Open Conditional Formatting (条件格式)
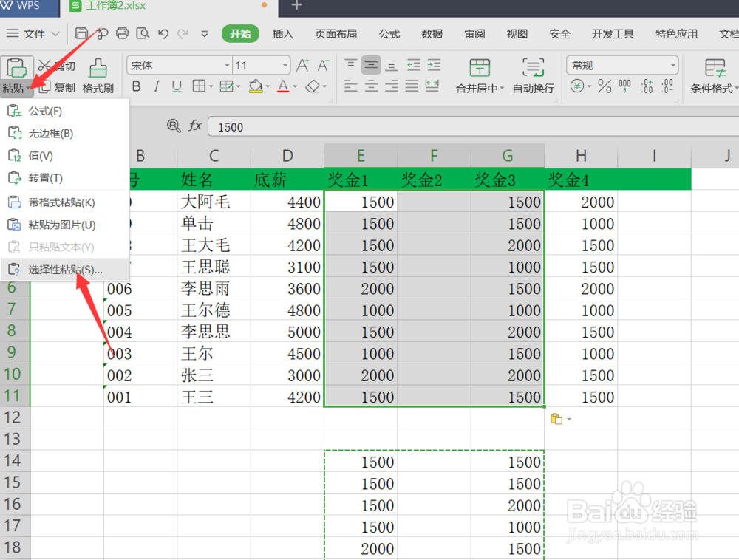The image size is (739, 560). 714,75
